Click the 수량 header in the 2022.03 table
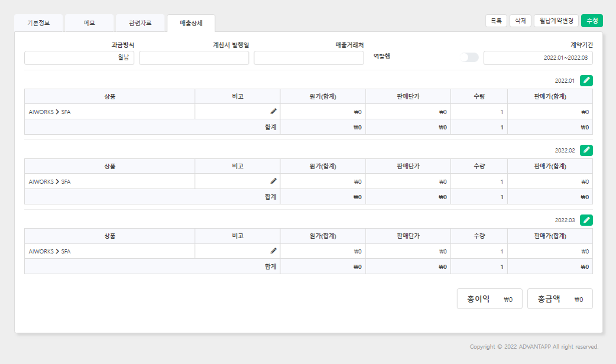 click(x=479, y=236)
